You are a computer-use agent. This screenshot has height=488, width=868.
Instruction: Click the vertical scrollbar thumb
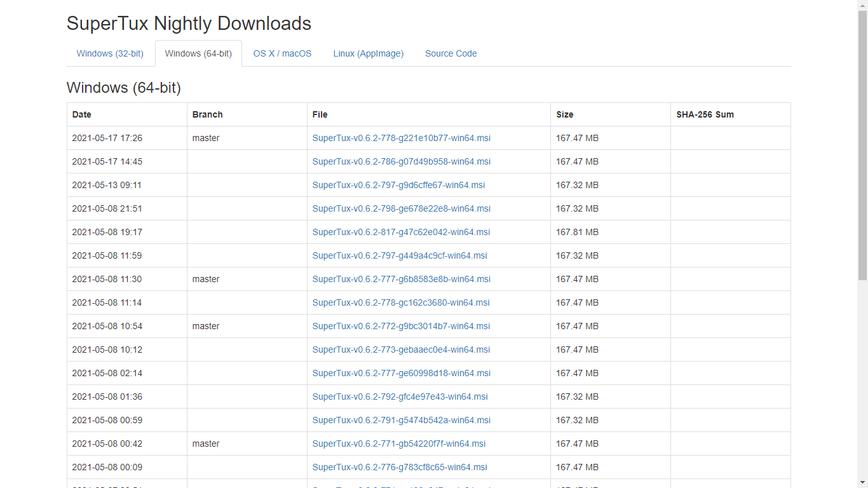862,146
